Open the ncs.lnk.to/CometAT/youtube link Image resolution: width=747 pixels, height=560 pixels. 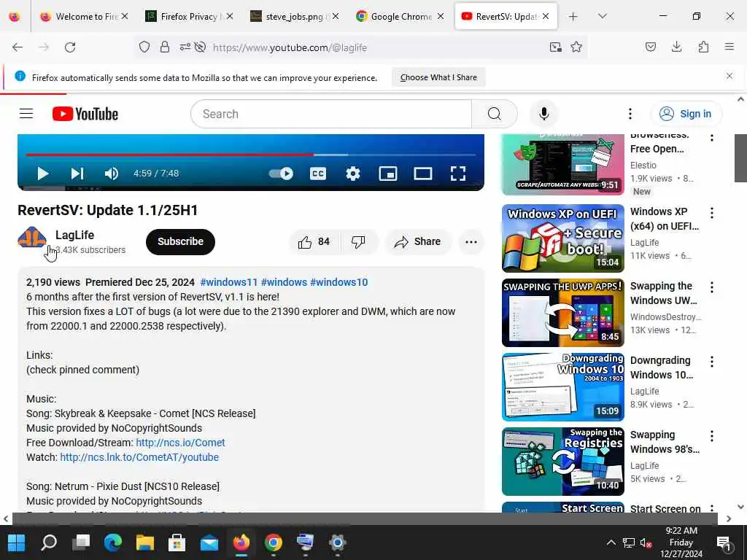[x=139, y=457]
